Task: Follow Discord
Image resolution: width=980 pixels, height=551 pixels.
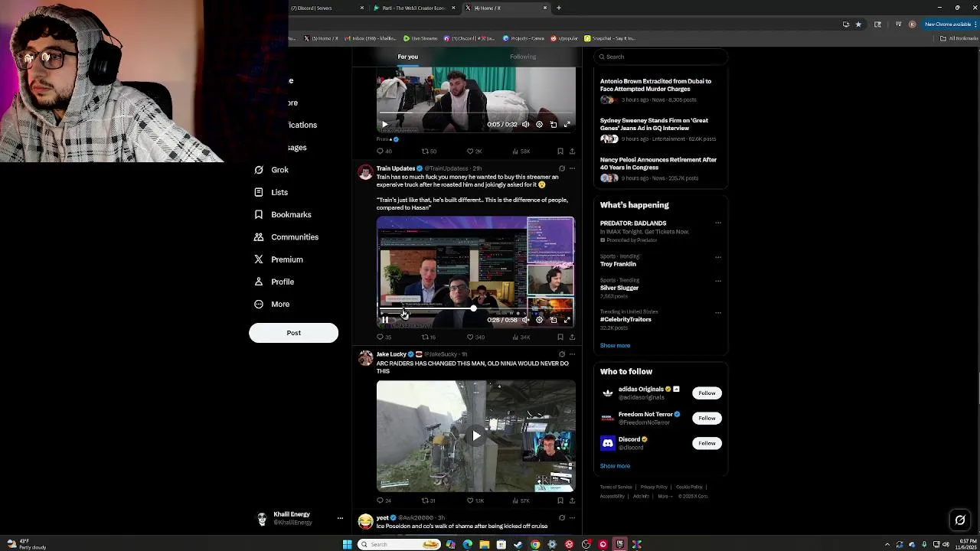Action: pos(707,443)
